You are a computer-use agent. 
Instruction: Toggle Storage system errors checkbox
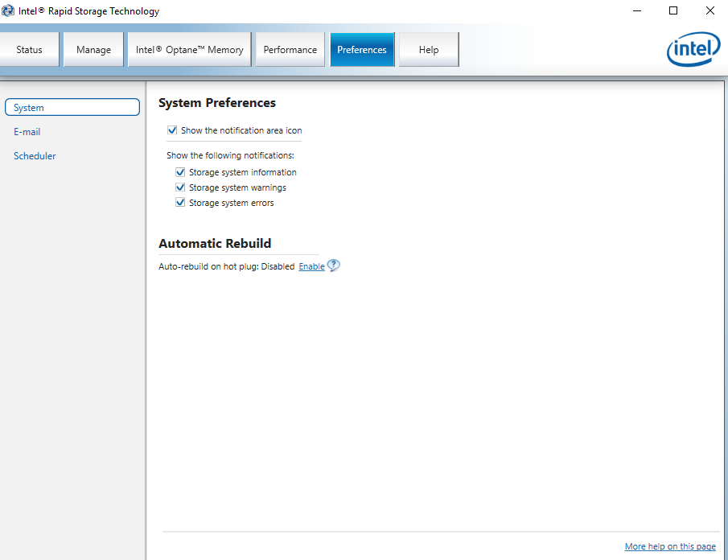click(x=180, y=203)
